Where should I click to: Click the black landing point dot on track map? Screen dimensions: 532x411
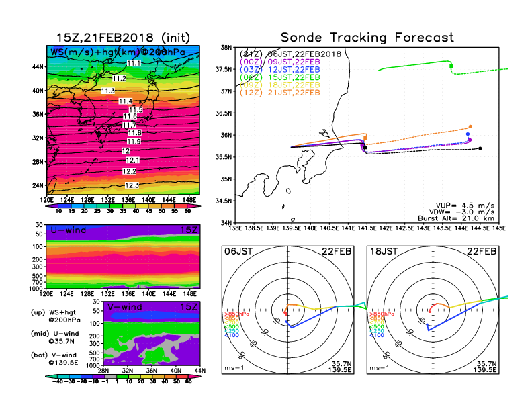[480, 148]
